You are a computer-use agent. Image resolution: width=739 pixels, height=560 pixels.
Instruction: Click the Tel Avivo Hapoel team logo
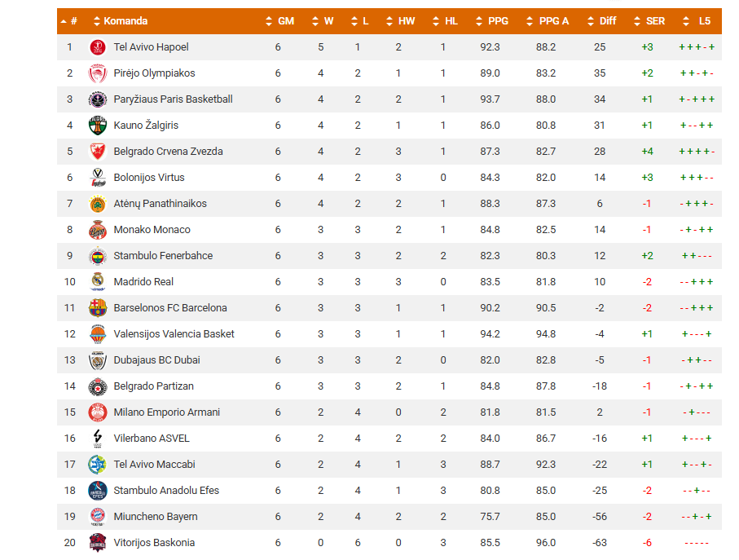98,47
